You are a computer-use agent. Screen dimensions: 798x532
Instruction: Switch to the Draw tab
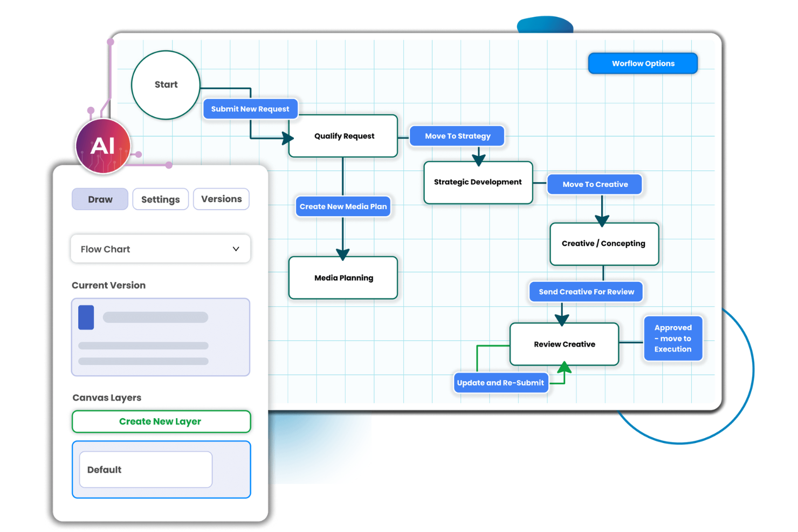tap(100, 199)
